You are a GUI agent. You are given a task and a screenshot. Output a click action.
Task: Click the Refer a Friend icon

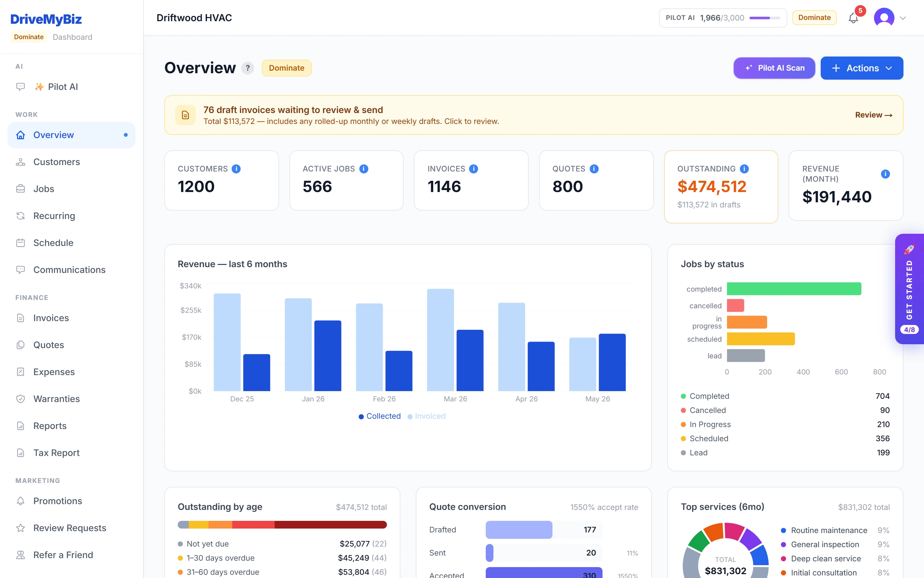[21, 555]
